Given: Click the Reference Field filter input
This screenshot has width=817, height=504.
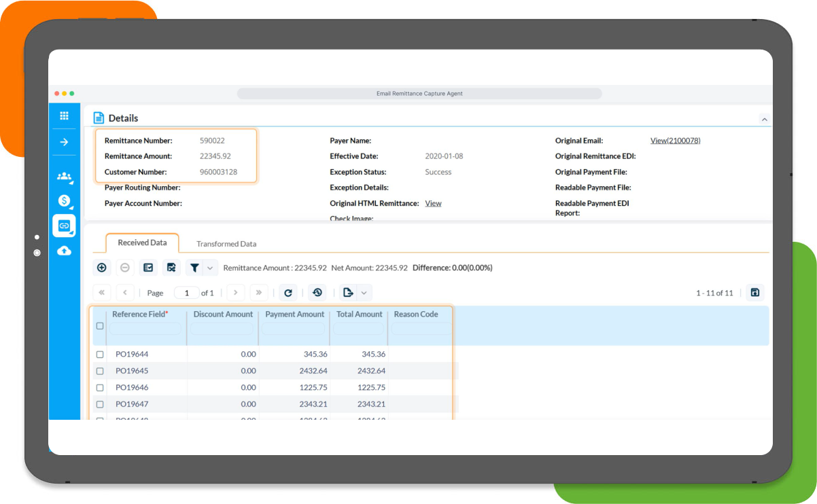Looking at the screenshot, I should click(x=147, y=329).
